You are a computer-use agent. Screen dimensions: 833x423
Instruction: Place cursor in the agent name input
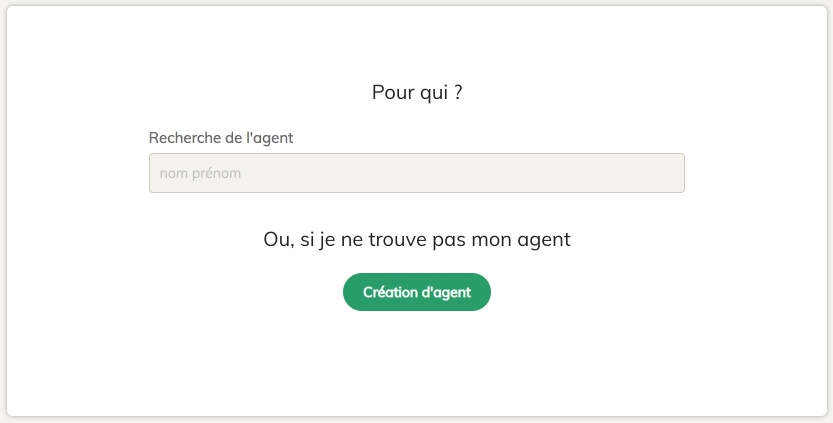[x=416, y=173]
